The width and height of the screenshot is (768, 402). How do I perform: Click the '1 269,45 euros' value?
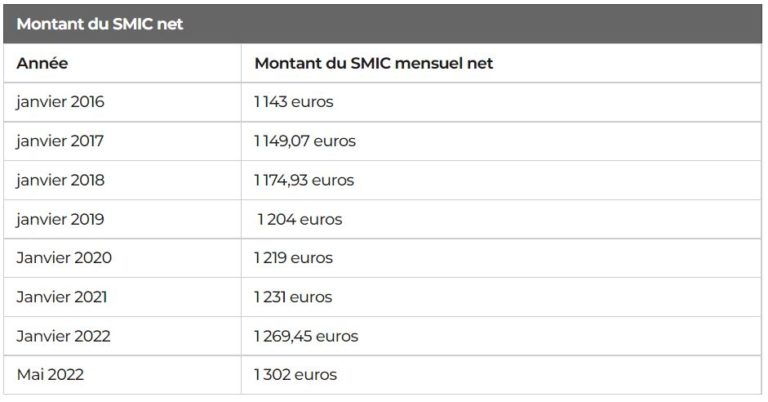pos(306,336)
